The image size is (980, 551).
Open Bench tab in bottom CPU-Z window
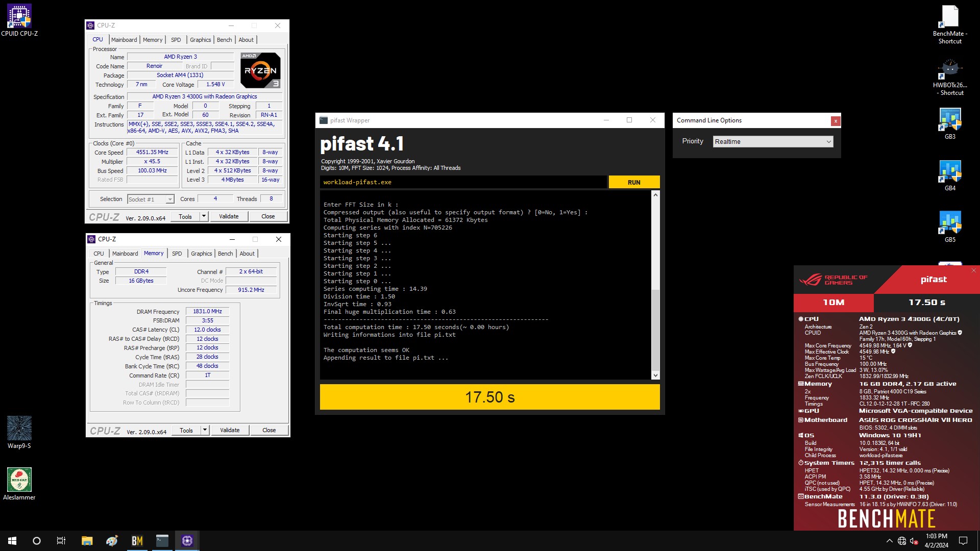tap(226, 254)
